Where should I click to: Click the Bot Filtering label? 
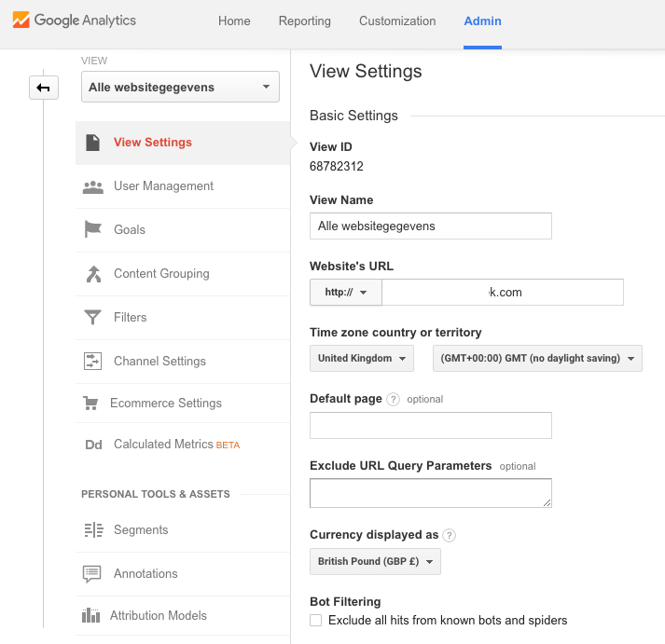[x=345, y=602]
